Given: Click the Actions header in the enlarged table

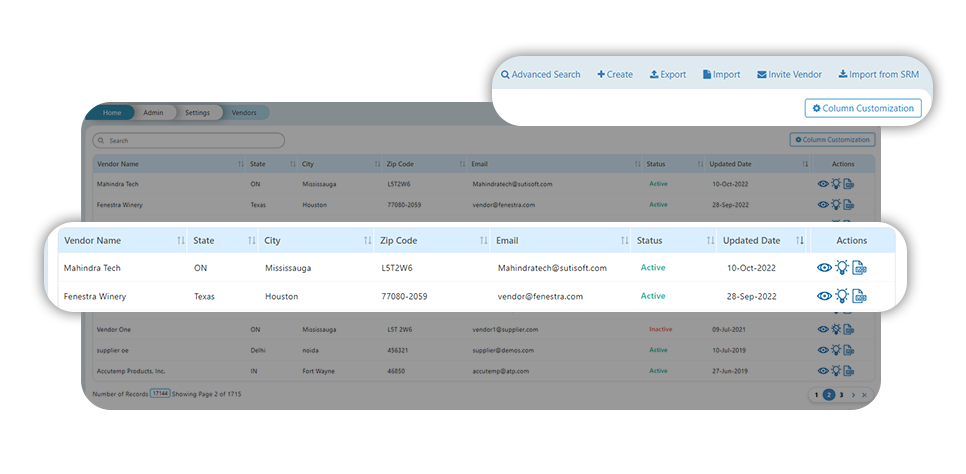Looking at the screenshot, I should pyautogui.click(x=852, y=240).
